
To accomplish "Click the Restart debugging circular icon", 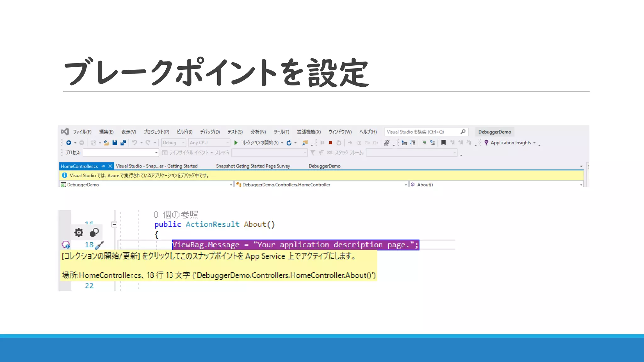I will coord(339,143).
